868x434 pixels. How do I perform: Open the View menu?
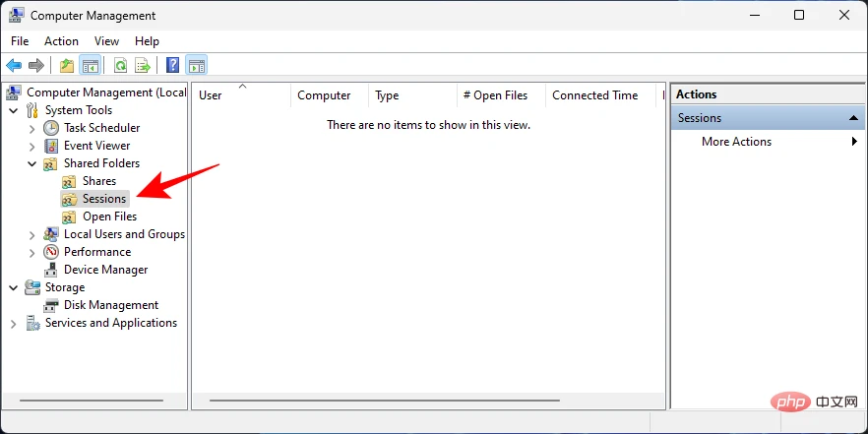click(x=106, y=41)
